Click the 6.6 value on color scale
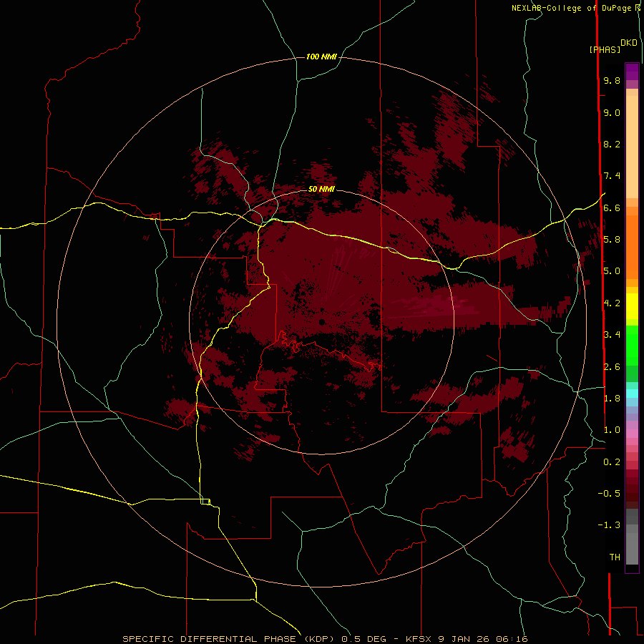The width and height of the screenshot is (644, 644). point(612,208)
